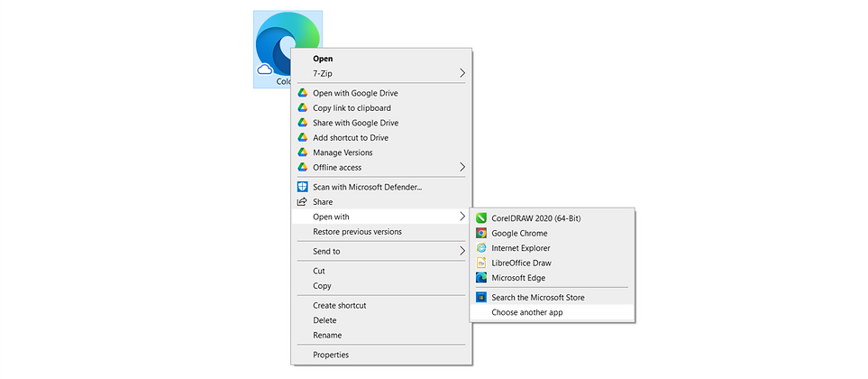Expand the Open with submenu arrow
The image size is (868, 379).
462,217
